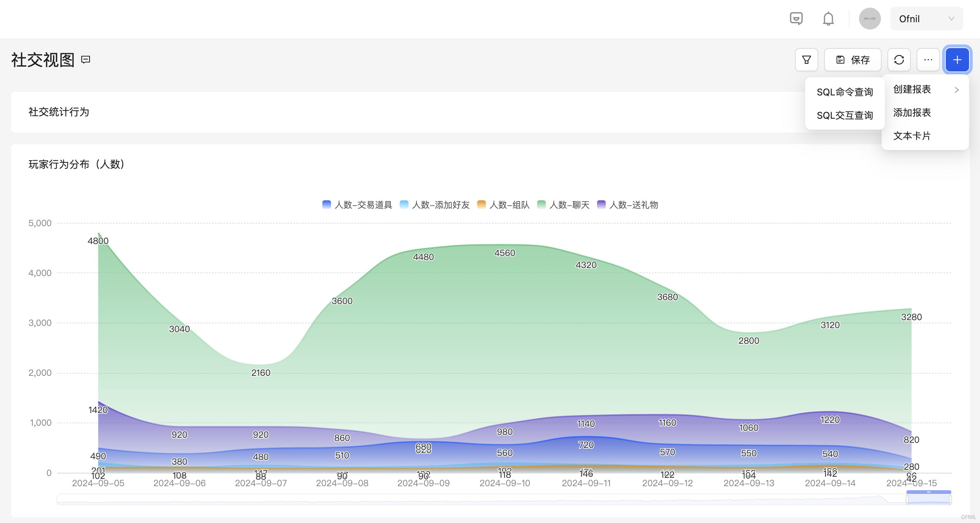Choose 添加报表 from the menu

tap(912, 113)
